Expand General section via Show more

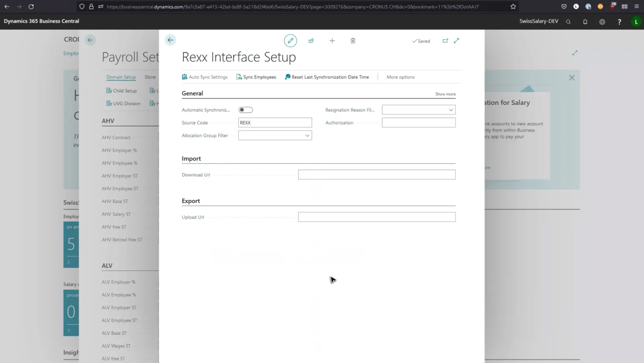445,94
